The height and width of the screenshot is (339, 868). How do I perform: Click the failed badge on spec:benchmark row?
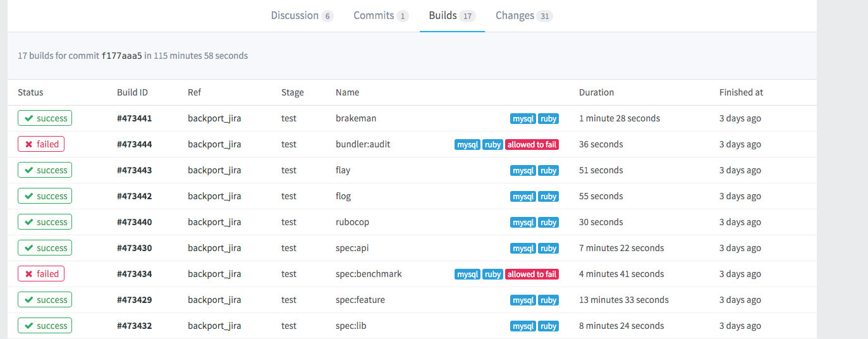point(41,274)
